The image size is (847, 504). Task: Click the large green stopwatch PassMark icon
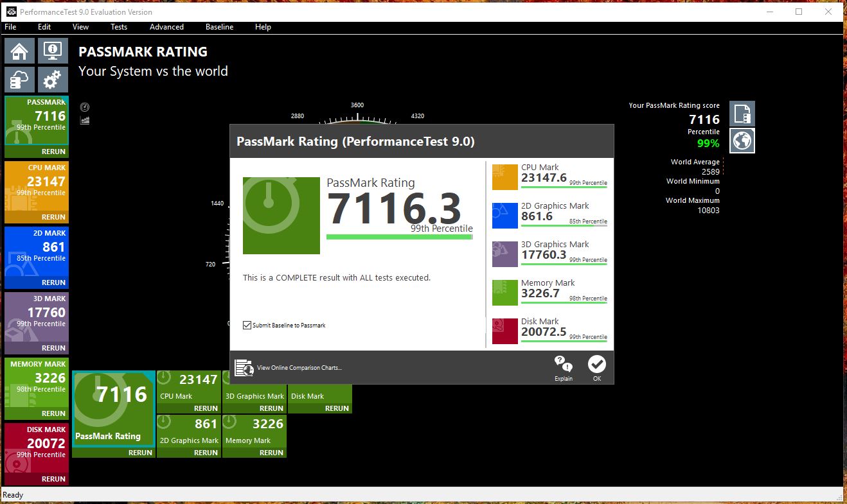pos(281,216)
